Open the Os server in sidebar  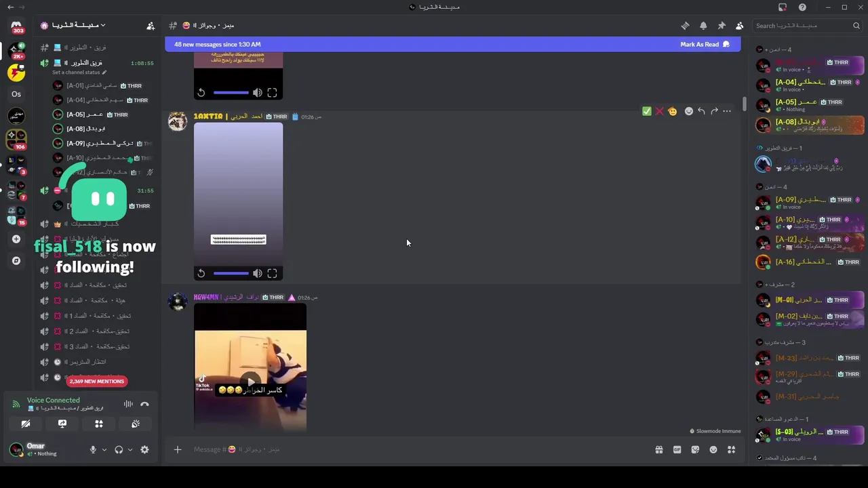pos(16,94)
